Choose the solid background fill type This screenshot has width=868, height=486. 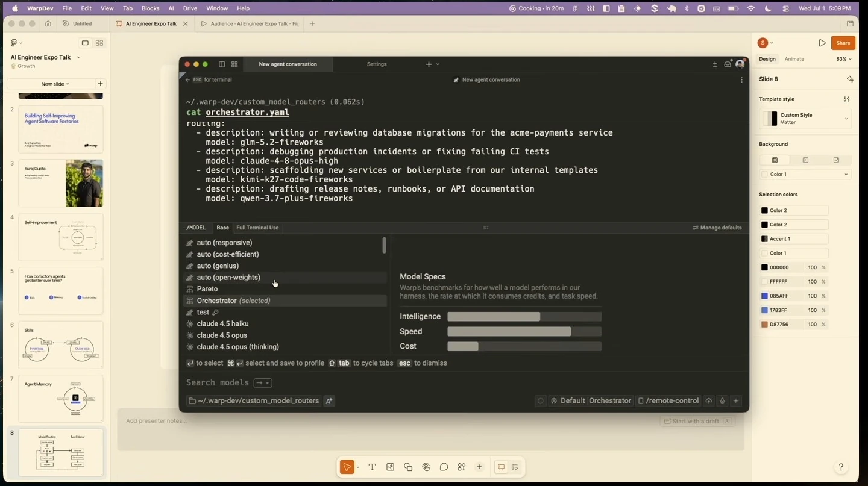775,160
